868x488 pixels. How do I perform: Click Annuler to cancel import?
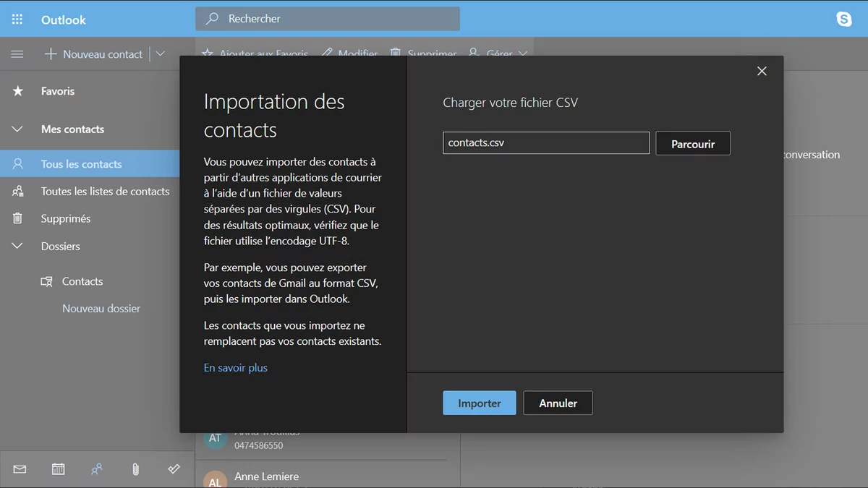click(558, 403)
